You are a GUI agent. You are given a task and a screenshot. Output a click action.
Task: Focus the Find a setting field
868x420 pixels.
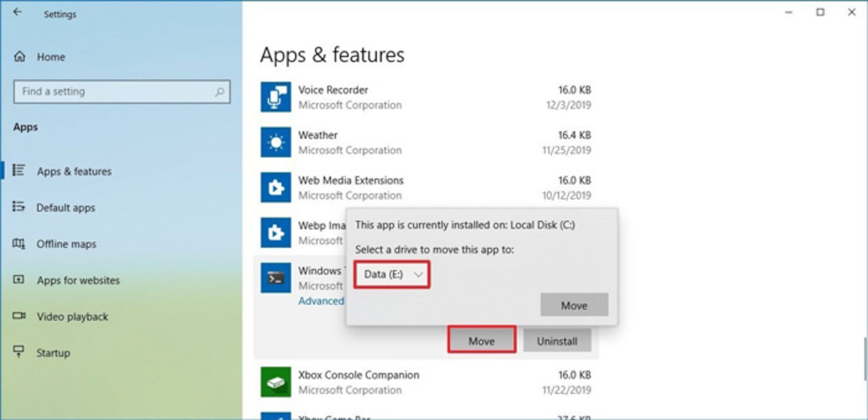(x=122, y=92)
